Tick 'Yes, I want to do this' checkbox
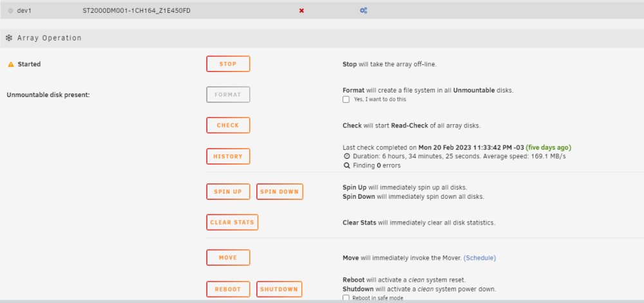Screen dimensions: 644x303 click(346, 99)
